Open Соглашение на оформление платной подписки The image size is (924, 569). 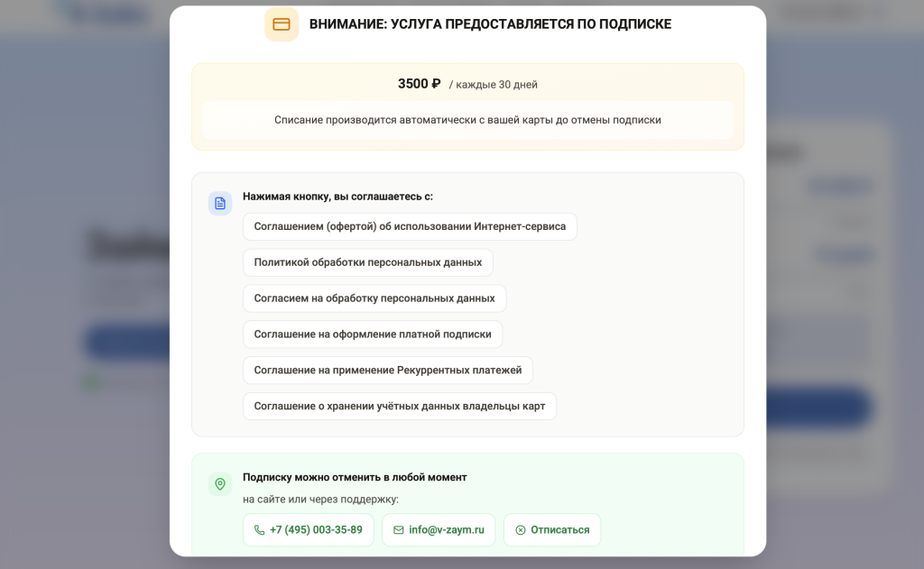click(372, 335)
